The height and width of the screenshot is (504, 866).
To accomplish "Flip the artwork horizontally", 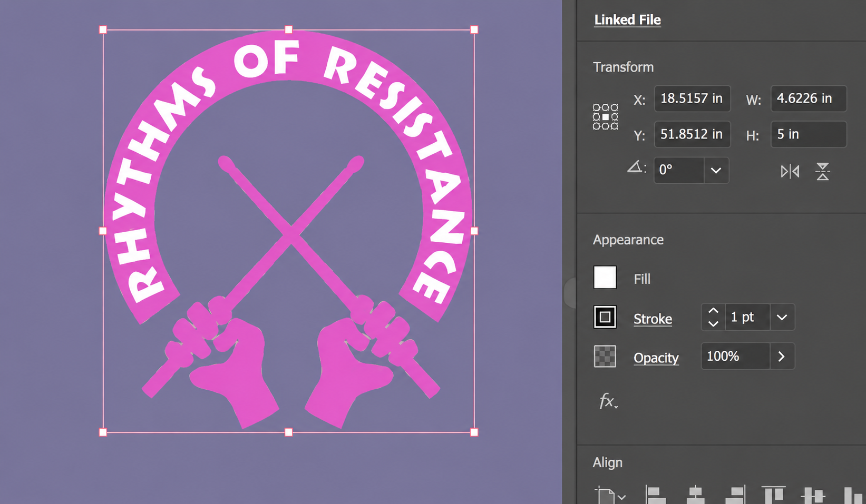I will point(790,171).
